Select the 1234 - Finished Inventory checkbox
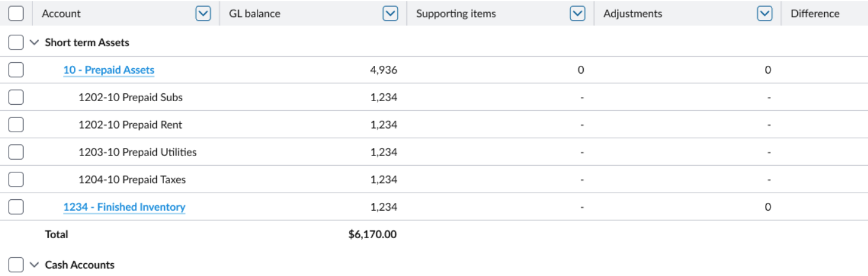868x276 pixels. [x=16, y=207]
